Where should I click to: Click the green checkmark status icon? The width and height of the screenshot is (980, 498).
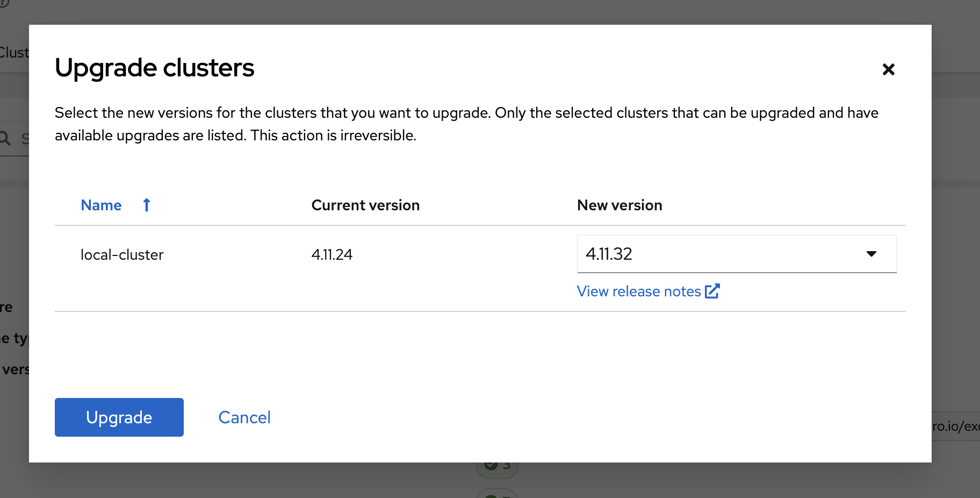coord(490,465)
